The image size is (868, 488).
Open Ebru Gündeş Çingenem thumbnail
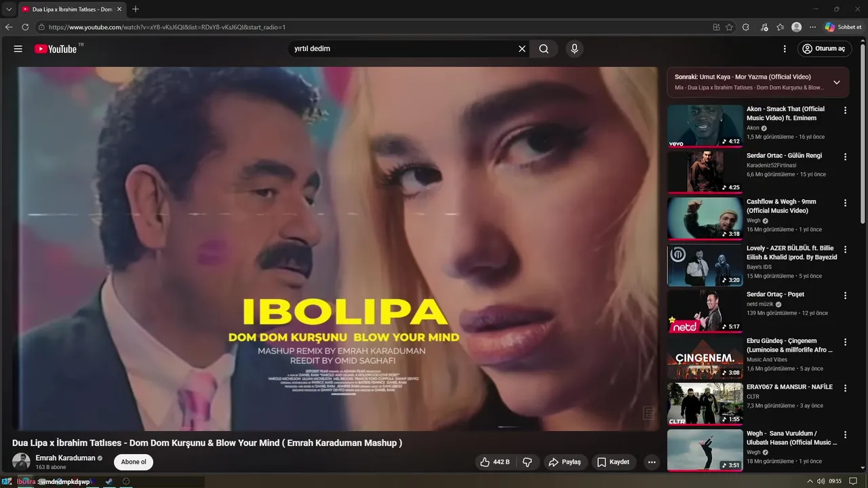pyautogui.click(x=705, y=357)
